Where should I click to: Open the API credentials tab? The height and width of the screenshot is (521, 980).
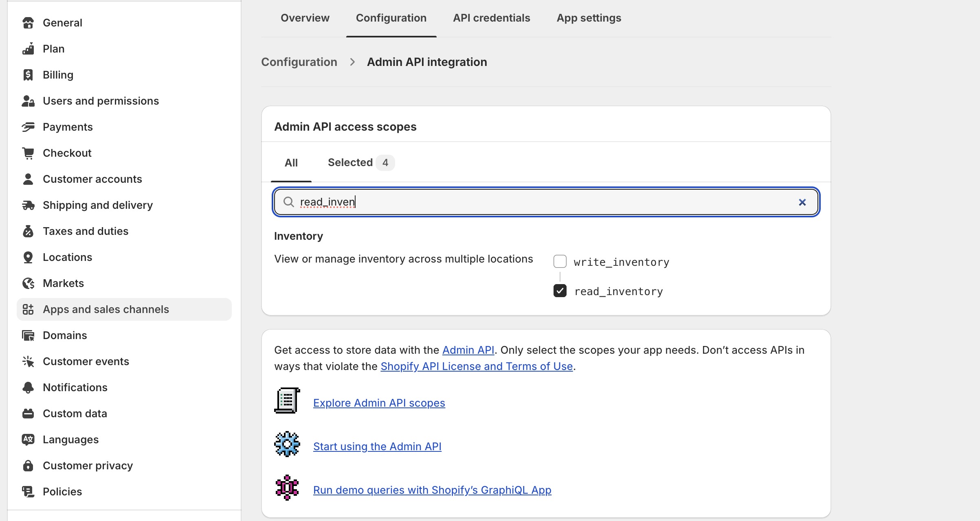tap(491, 18)
